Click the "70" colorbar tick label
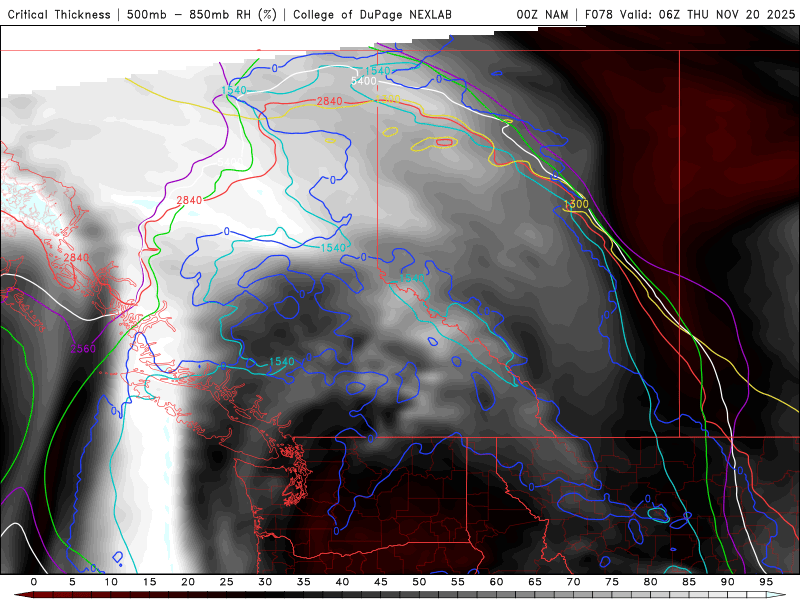Screen dimensions: 800x600 pos(573,582)
